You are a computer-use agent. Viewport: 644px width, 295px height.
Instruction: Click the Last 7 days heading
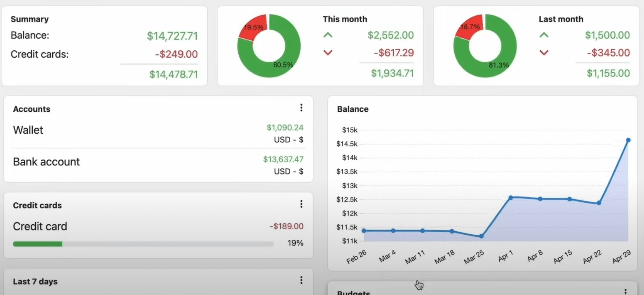pyautogui.click(x=35, y=282)
